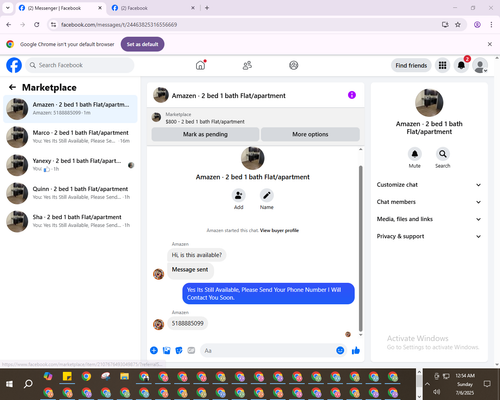Image resolution: width=500 pixels, height=400 pixels.
Task: Open the Groups icon in top navigation
Action: click(x=294, y=65)
